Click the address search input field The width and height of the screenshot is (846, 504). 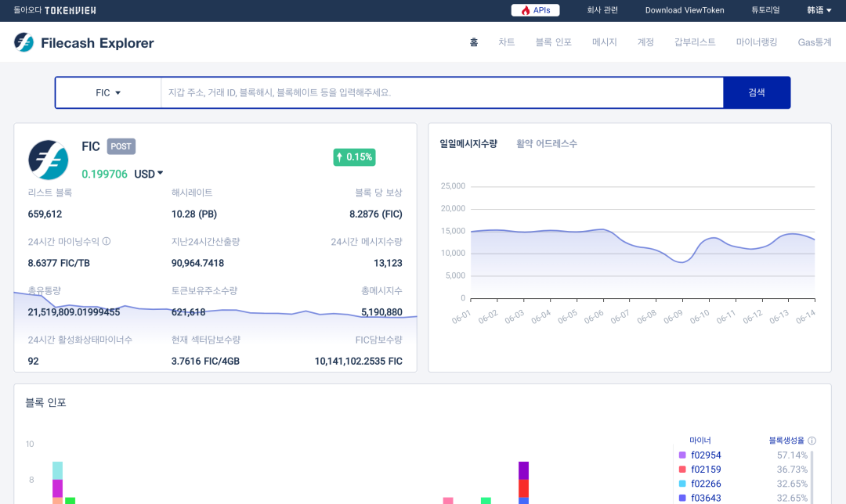(442, 92)
